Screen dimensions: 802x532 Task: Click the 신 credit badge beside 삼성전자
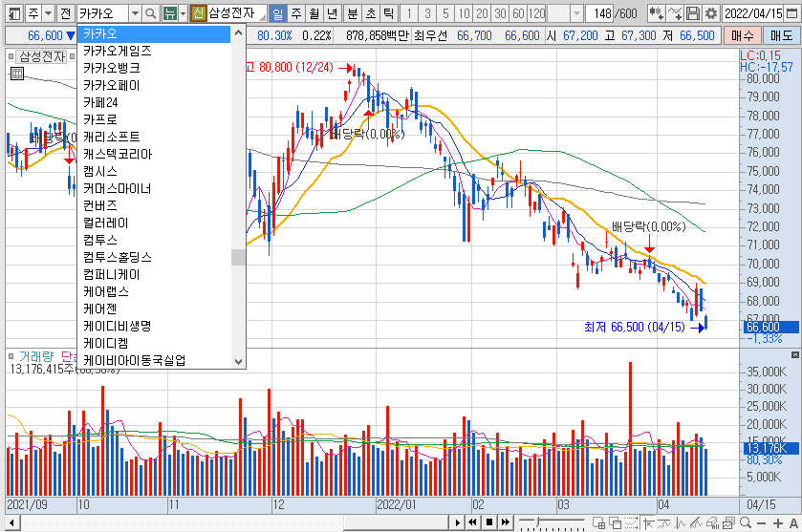(198, 13)
